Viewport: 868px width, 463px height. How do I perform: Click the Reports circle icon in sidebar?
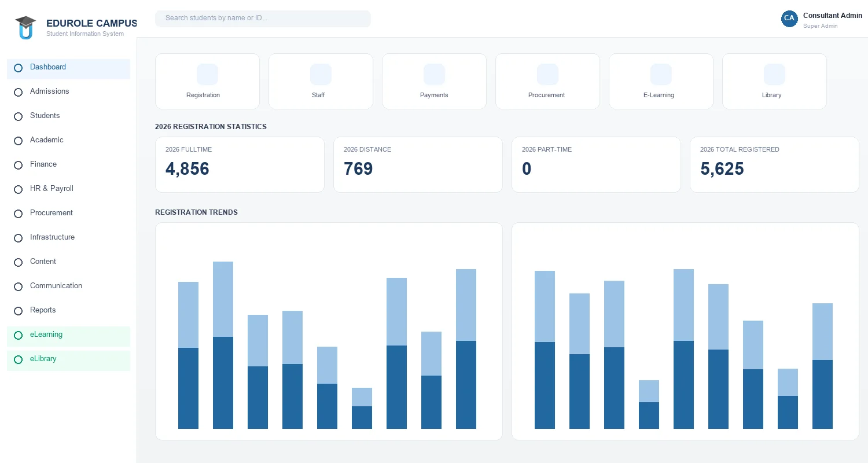(18, 311)
